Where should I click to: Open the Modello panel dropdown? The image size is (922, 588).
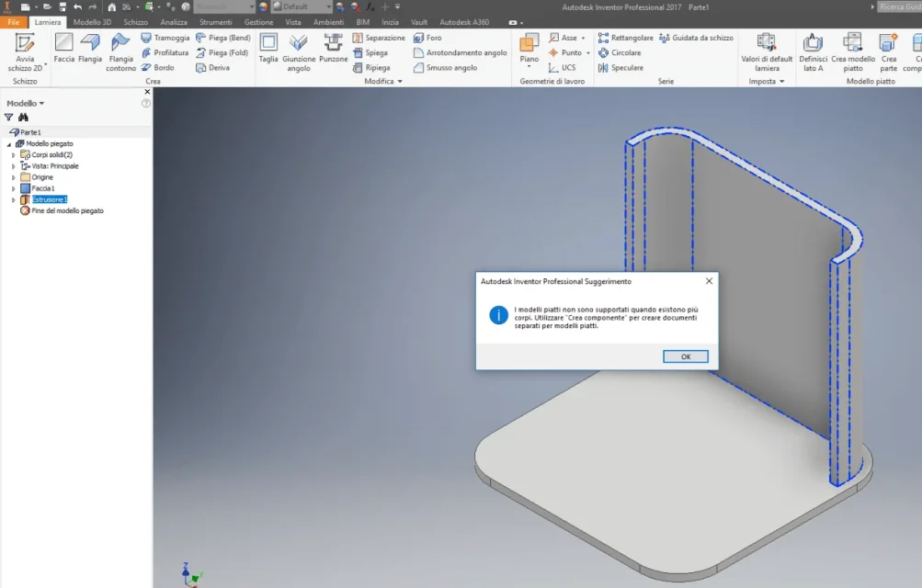pos(26,104)
